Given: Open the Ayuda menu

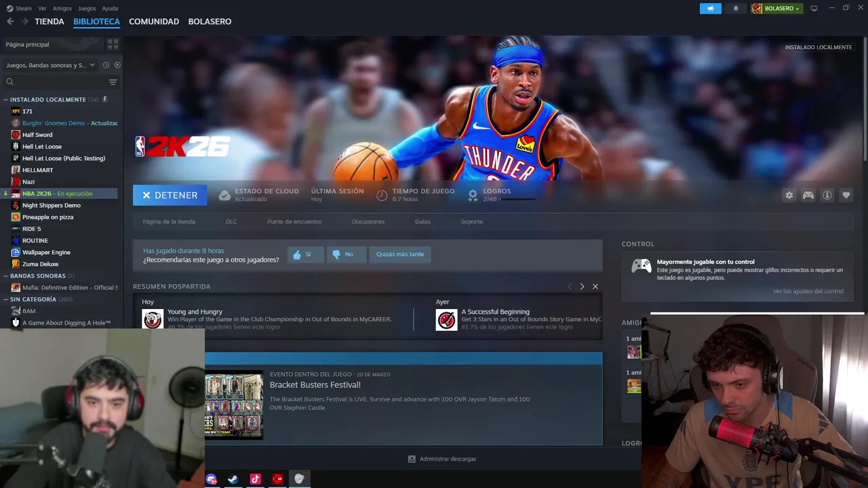Looking at the screenshot, I should coord(110,8).
